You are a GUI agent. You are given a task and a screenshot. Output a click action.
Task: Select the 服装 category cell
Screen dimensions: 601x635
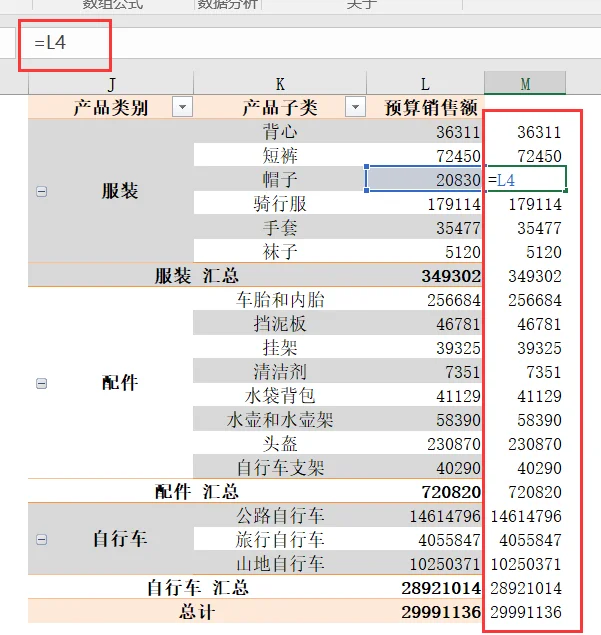pos(111,191)
